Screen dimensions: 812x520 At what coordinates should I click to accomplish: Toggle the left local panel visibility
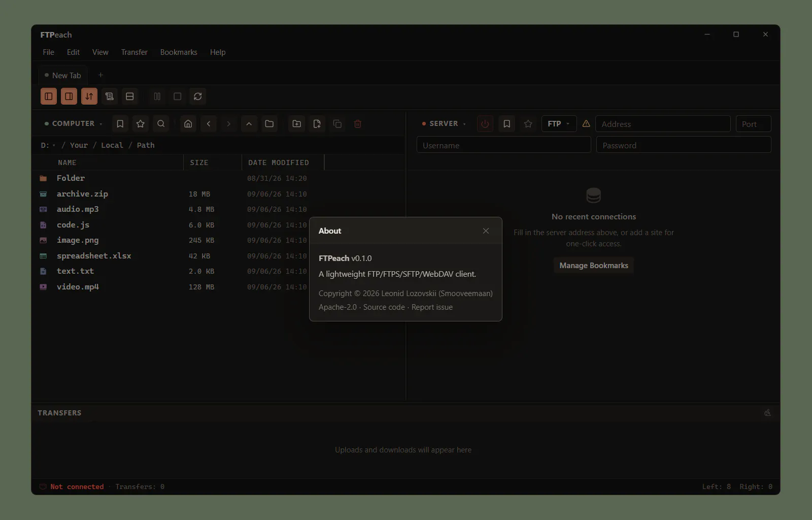[x=49, y=96]
